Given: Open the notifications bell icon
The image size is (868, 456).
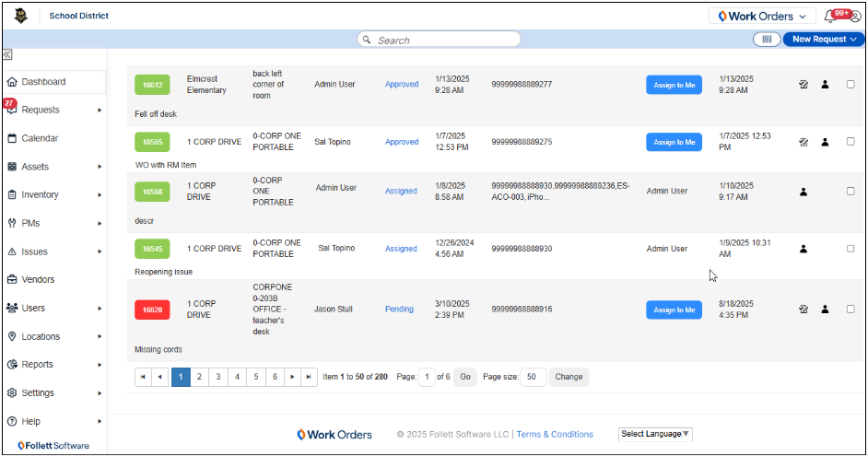Looking at the screenshot, I should 830,17.
